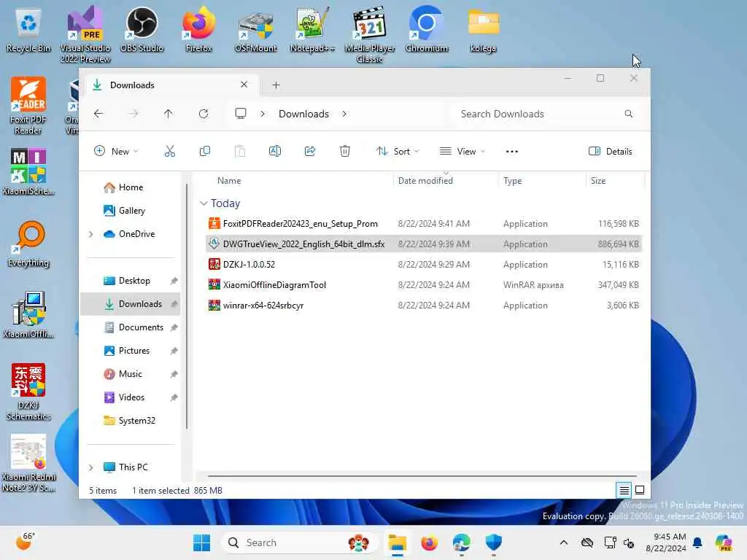The width and height of the screenshot is (747, 560).
Task: Select Everything search desktop icon
Action: [x=28, y=244]
